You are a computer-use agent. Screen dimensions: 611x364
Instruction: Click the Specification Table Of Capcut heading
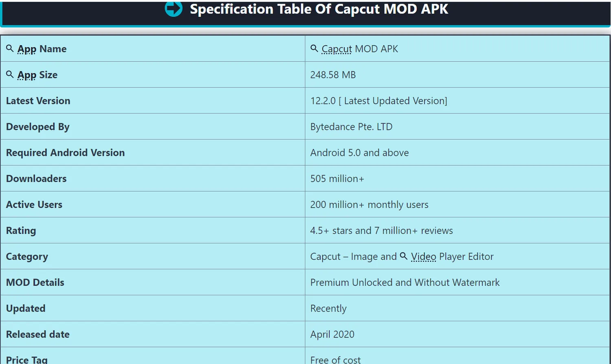click(x=319, y=9)
